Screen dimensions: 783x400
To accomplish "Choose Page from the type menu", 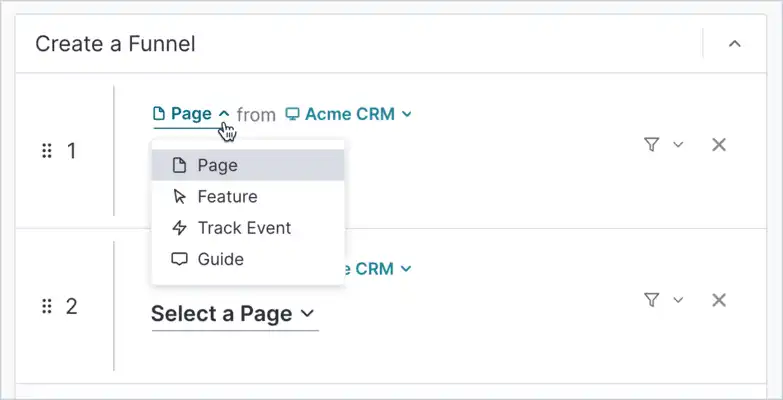I will (248, 165).
